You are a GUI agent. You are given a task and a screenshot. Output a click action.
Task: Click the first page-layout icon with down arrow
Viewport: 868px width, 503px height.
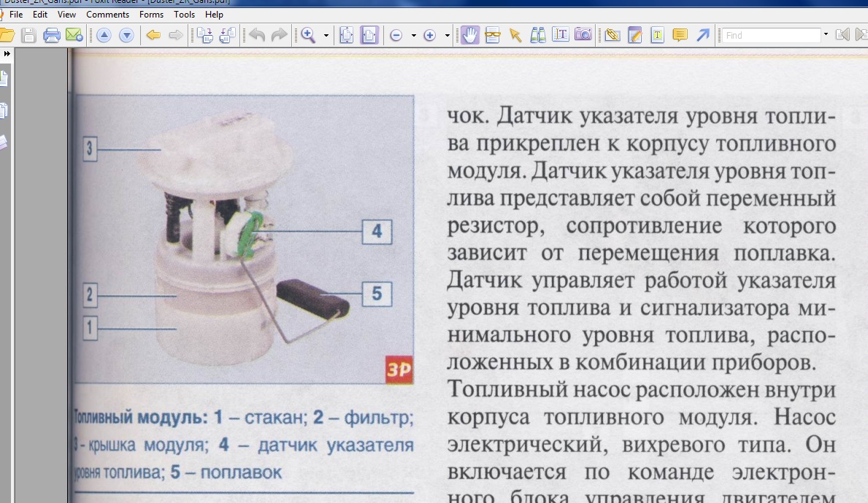(x=205, y=36)
